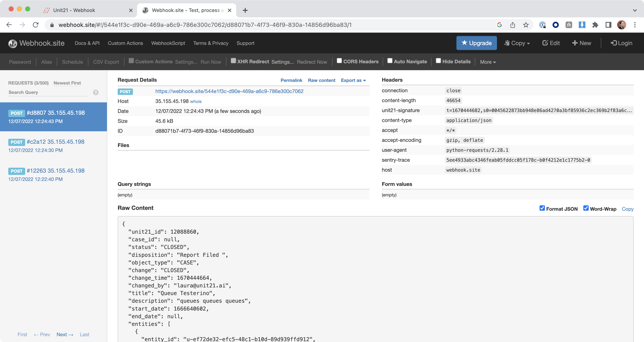644x342 pixels.
Task: Click the Search Query input field
Action: tap(48, 92)
